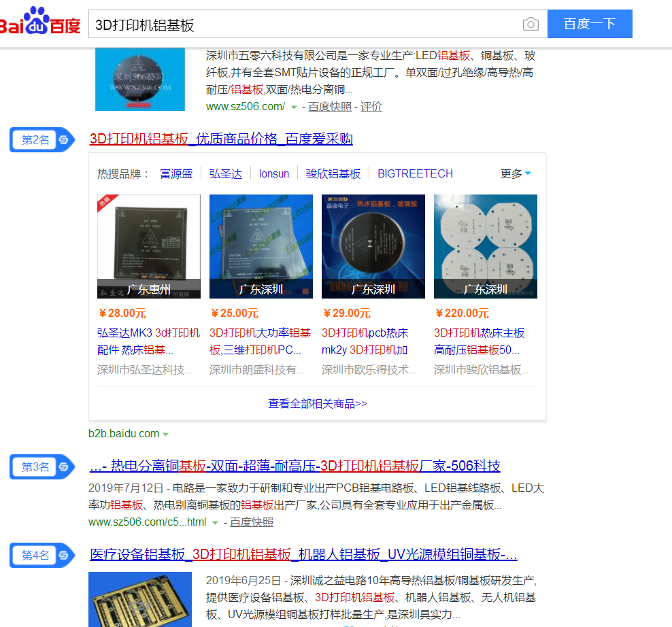
Task: Open the 广东惠州 product thumbnail
Action: pos(149,246)
